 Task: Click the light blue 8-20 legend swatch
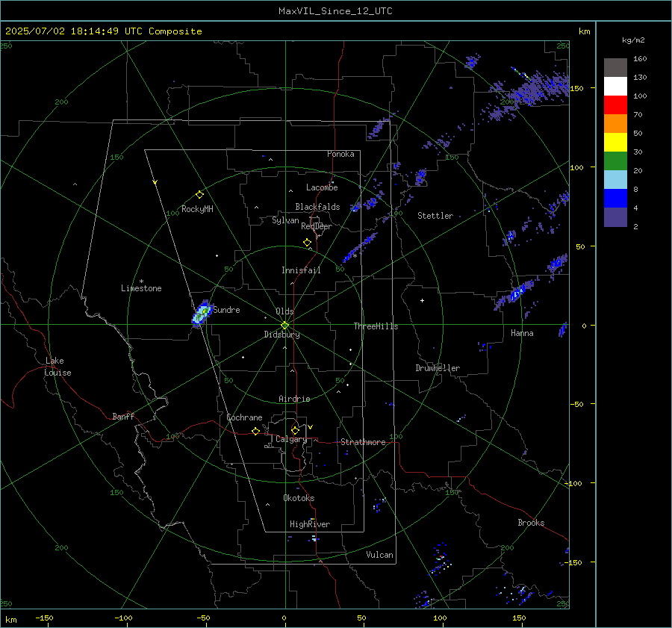coord(615,180)
